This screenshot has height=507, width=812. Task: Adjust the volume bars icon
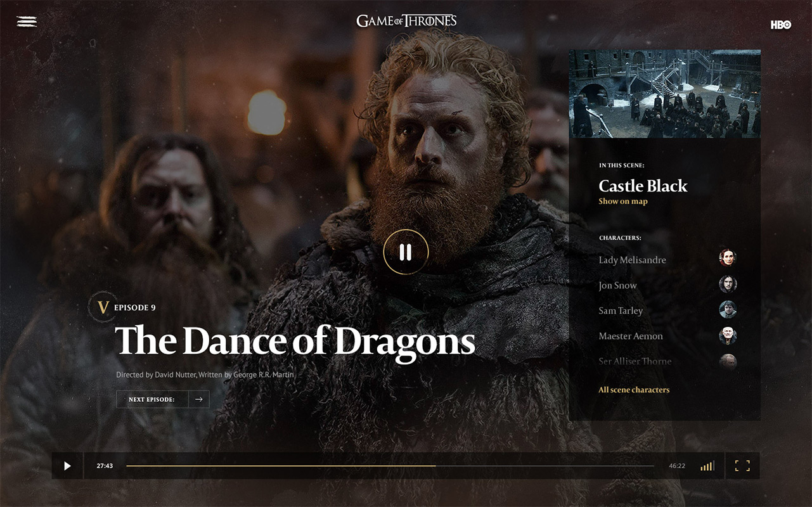[x=707, y=466]
